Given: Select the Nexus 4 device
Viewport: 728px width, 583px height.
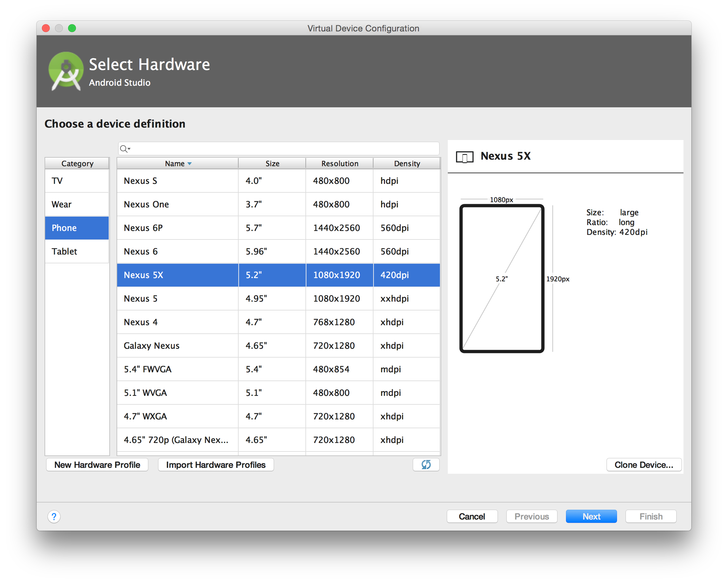Looking at the screenshot, I should pyautogui.click(x=279, y=322).
